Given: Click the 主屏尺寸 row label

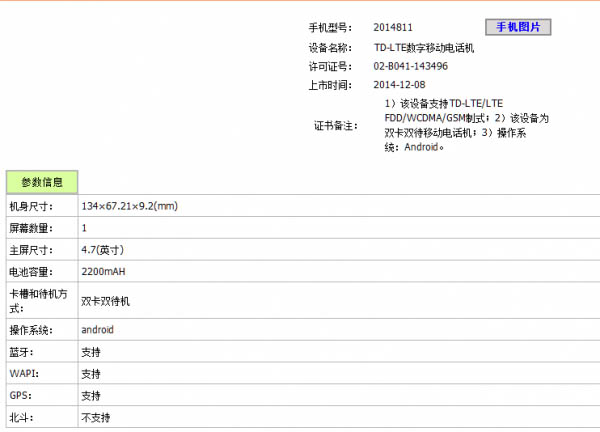Looking at the screenshot, I should coord(31,250).
